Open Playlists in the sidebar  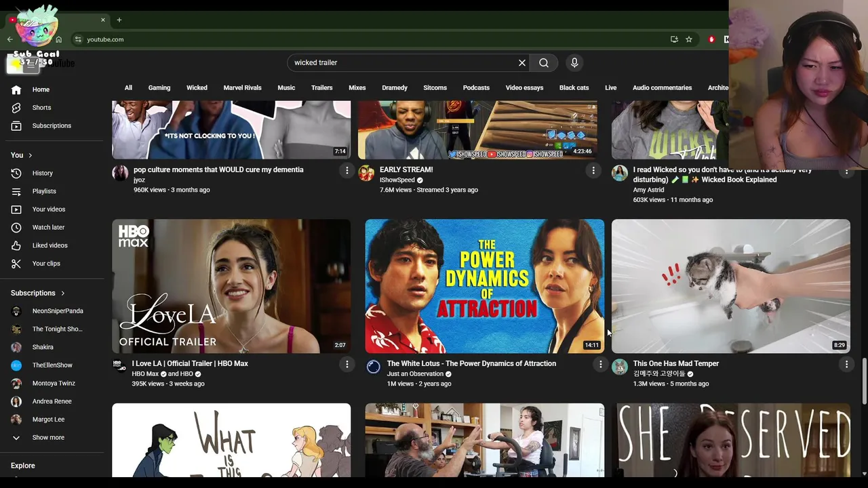click(44, 191)
